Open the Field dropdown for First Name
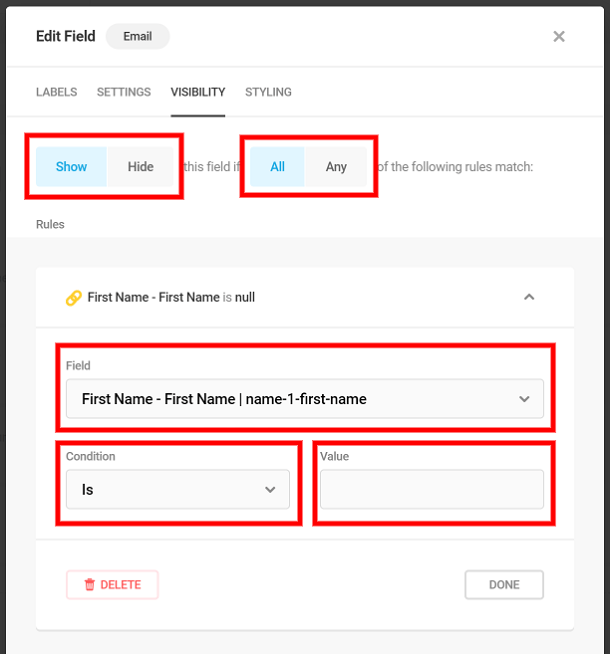 [x=305, y=399]
